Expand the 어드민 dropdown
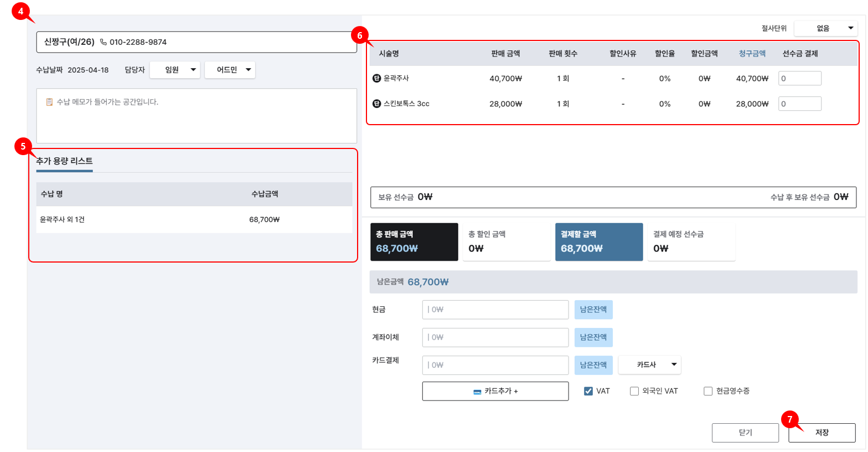 click(230, 70)
